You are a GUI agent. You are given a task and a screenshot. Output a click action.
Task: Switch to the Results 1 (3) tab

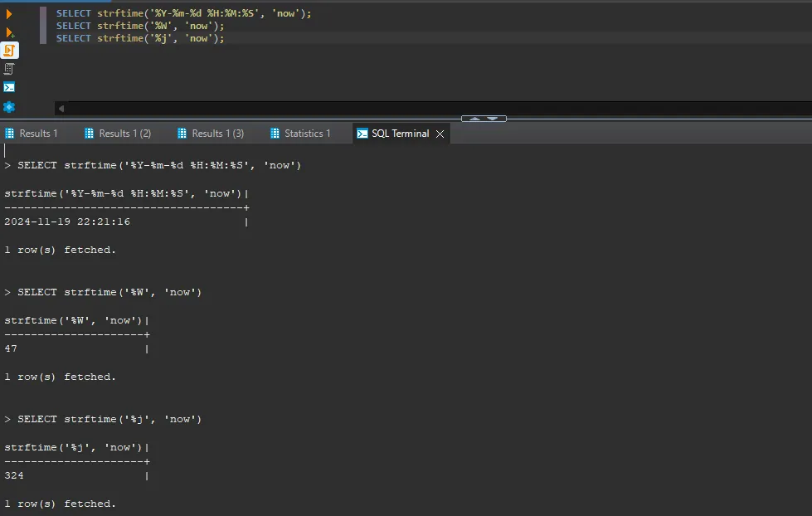tap(211, 133)
